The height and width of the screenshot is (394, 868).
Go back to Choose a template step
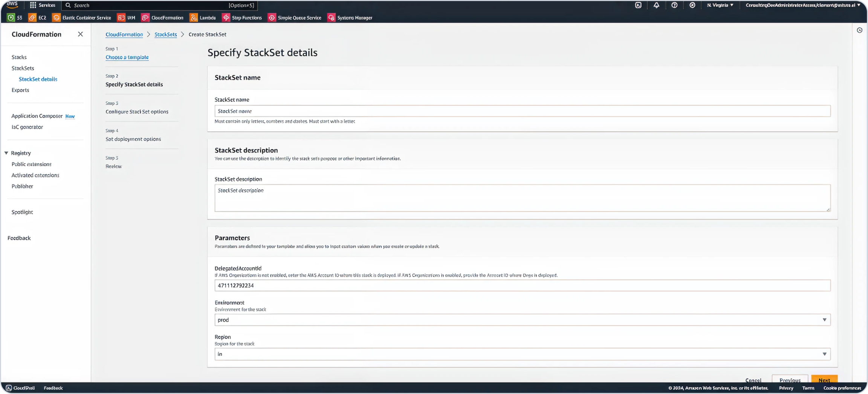[127, 57]
